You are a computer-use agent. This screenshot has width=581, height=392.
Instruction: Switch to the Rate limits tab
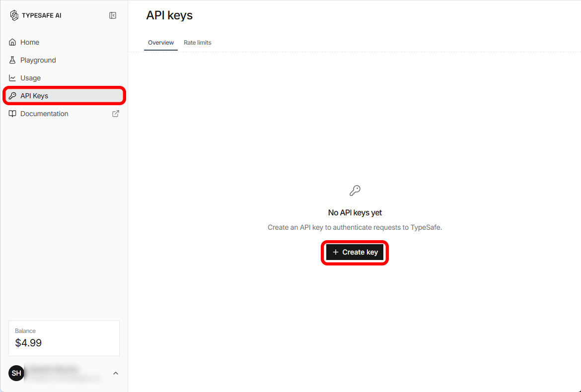(x=198, y=43)
